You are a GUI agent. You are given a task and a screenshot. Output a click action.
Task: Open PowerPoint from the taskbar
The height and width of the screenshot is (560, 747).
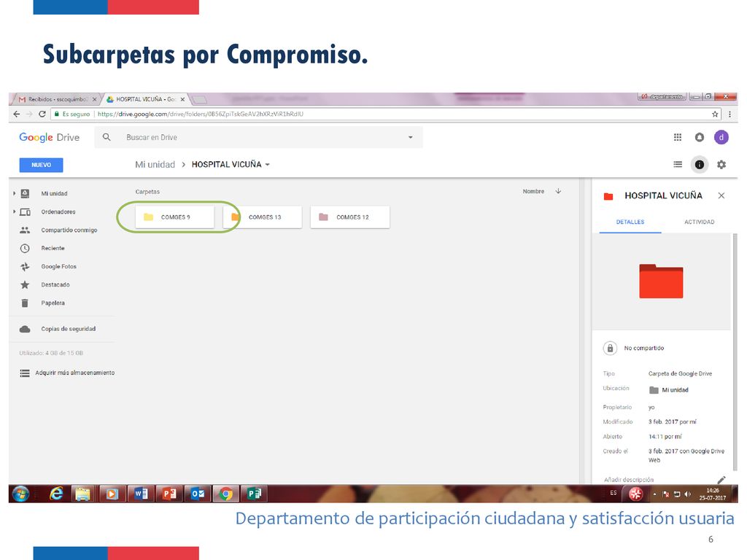click(x=169, y=494)
